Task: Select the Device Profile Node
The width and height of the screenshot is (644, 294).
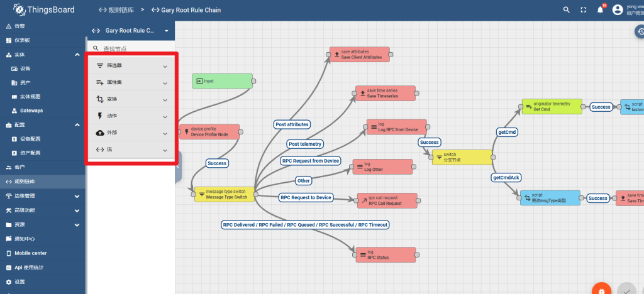Action: click(209, 132)
